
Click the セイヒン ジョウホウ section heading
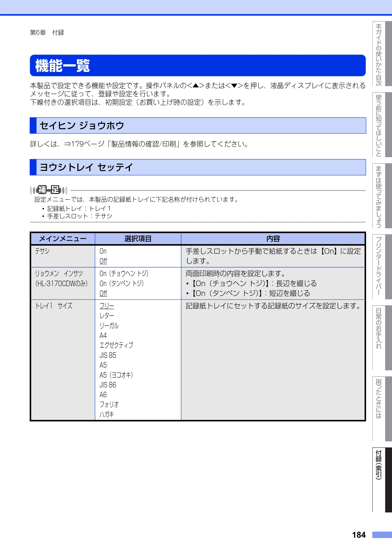coord(198,125)
